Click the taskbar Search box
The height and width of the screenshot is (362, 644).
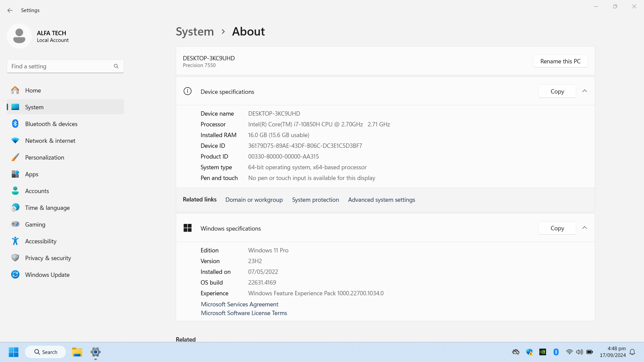(x=45, y=352)
